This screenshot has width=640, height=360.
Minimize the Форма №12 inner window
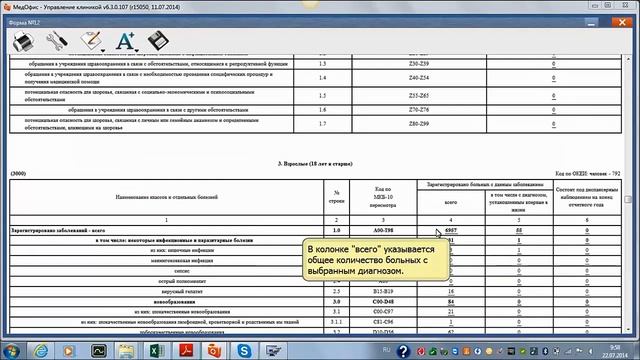tap(591, 23)
